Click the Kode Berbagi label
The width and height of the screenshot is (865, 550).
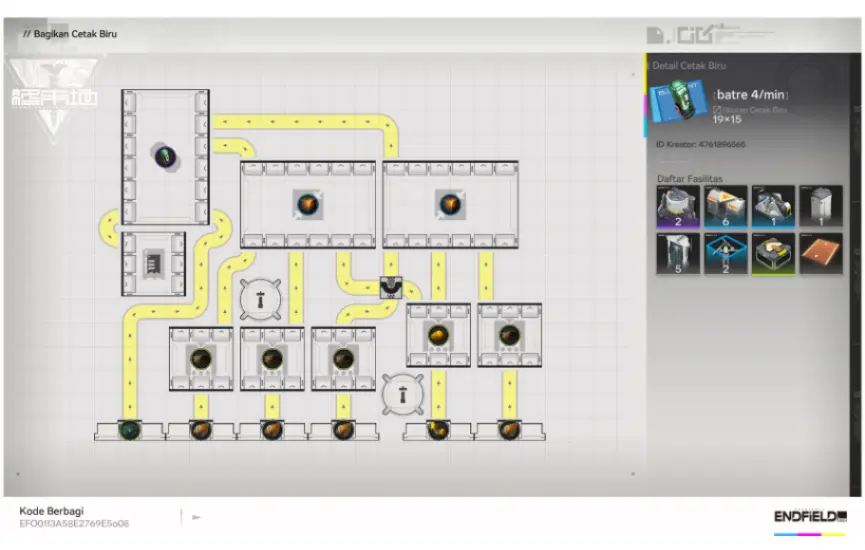[x=51, y=511]
